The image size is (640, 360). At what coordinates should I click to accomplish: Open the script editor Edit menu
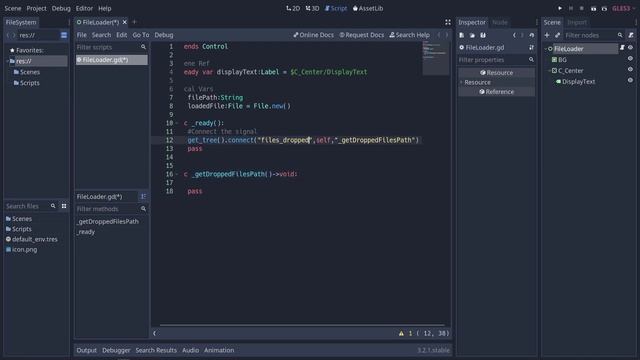point(122,35)
